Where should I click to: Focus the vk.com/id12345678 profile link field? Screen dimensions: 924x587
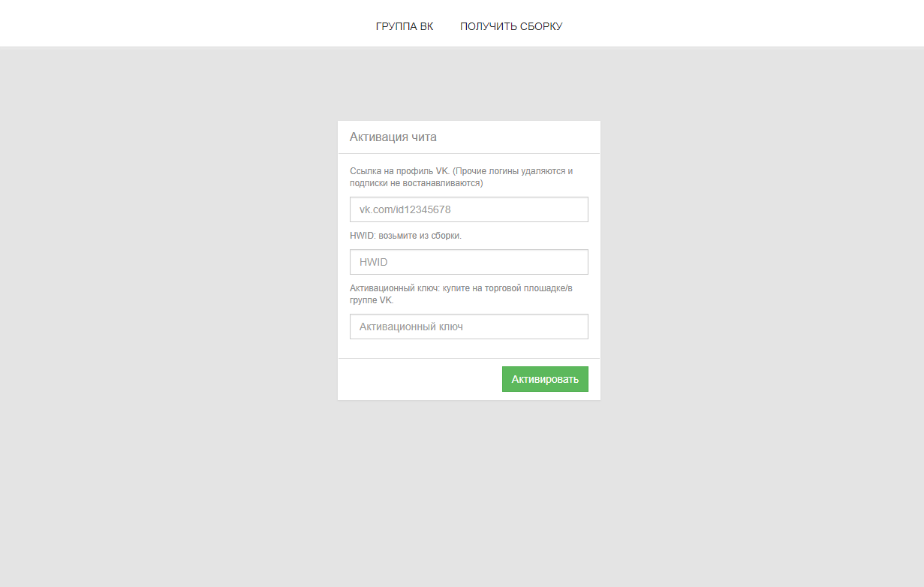click(x=469, y=209)
